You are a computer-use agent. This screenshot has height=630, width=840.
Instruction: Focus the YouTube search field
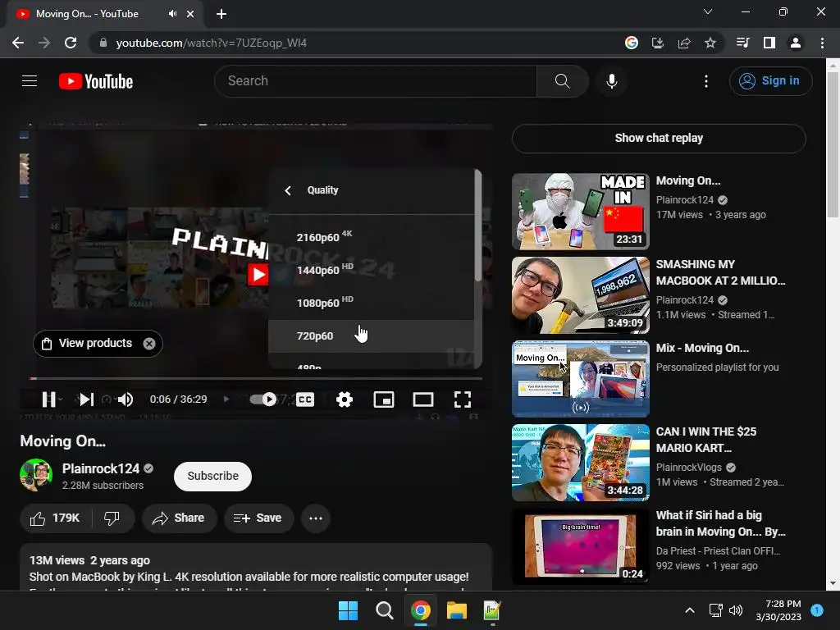pos(376,81)
